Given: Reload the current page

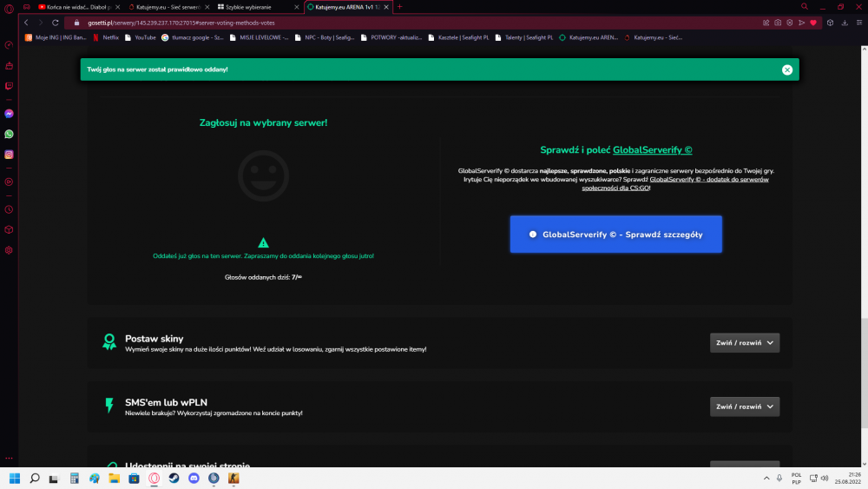Looking at the screenshot, I should click(x=56, y=23).
